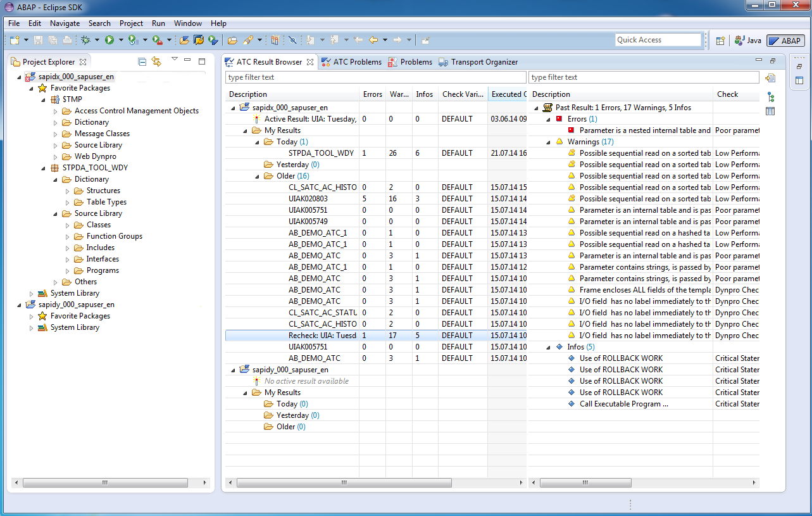The image size is (812, 516).
Task: Click the Coverage run toolbar icon
Action: pyautogui.click(x=133, y=40)
